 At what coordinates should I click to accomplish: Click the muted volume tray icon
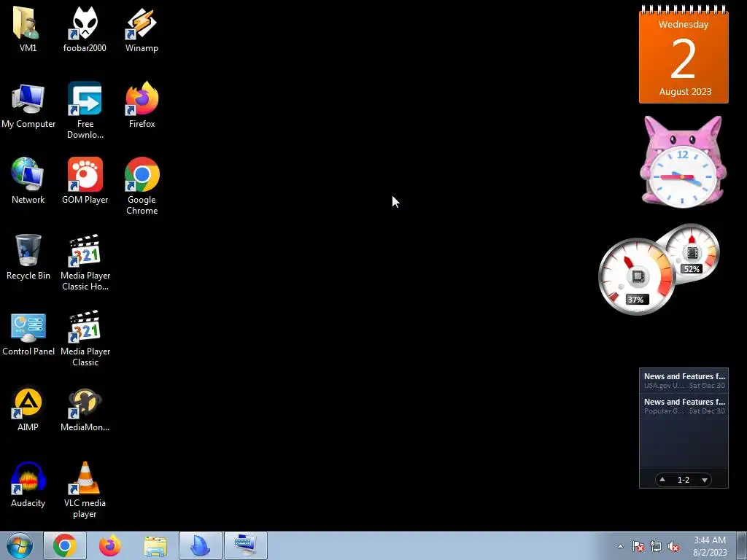click(x=673, y=546)
